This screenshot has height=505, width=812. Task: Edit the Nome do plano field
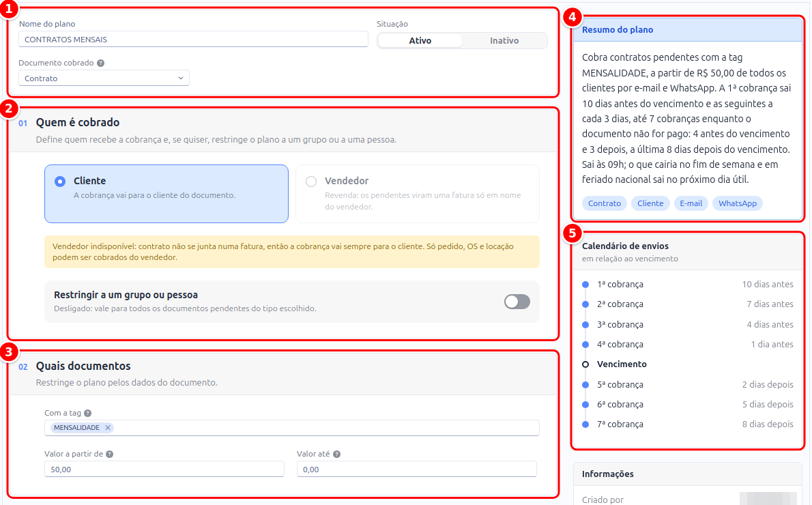click(193, 40)
